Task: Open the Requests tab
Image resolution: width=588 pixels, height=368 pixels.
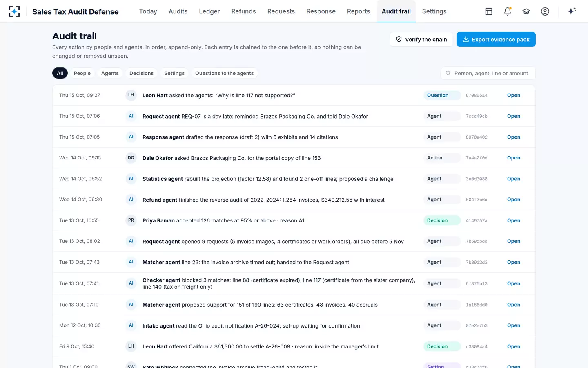Action: (281, 11)
